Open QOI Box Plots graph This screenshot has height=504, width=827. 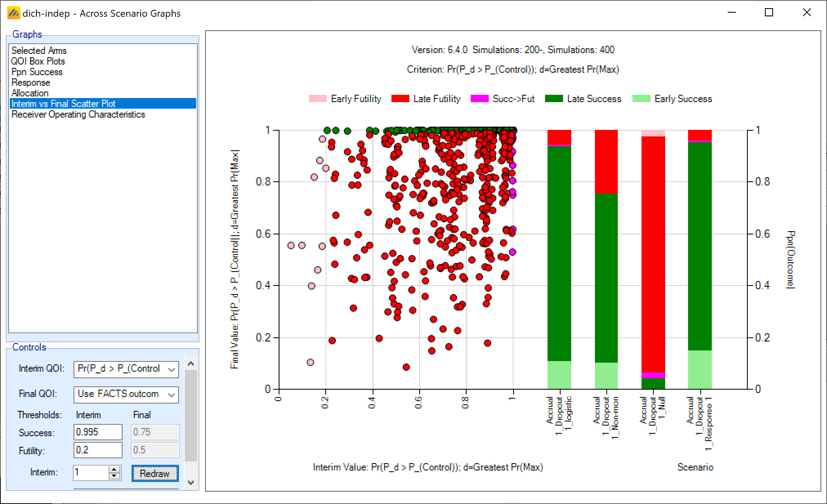[38, 61]
